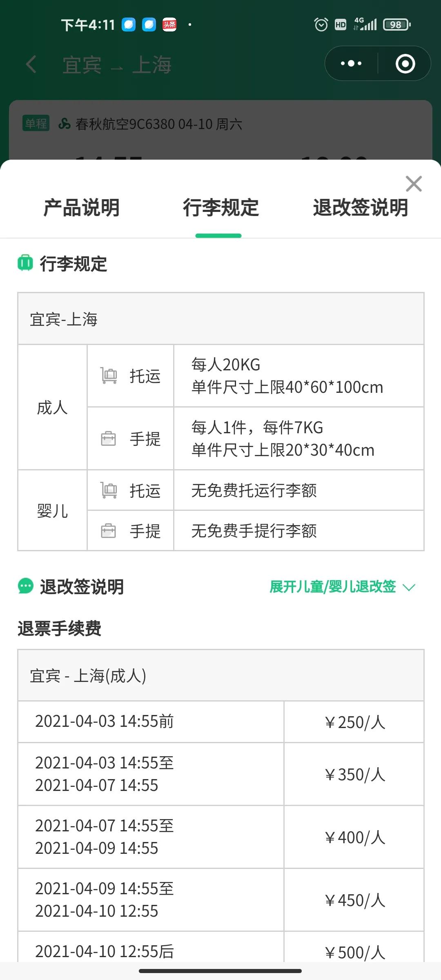Tap the circular target close-program icon
The image size is (441, 980).
tap(405, 64)
